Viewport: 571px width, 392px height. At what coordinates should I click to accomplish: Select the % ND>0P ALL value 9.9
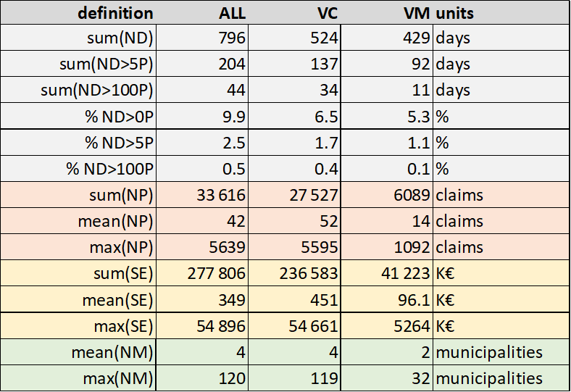coord(234,117)
